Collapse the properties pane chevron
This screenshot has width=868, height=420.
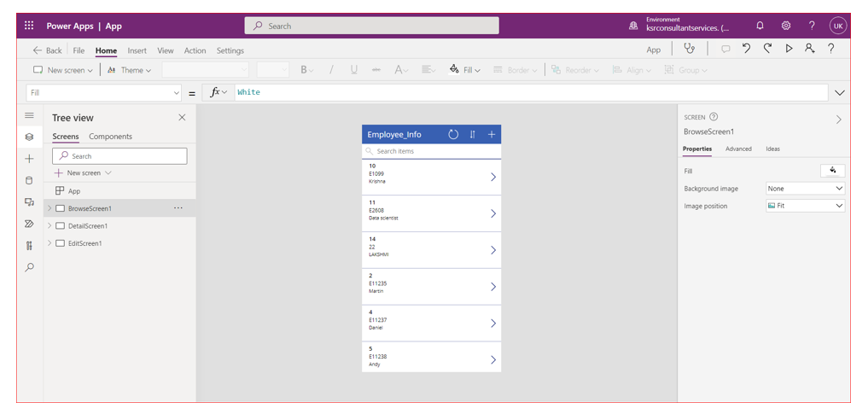(x=839, y=120)
